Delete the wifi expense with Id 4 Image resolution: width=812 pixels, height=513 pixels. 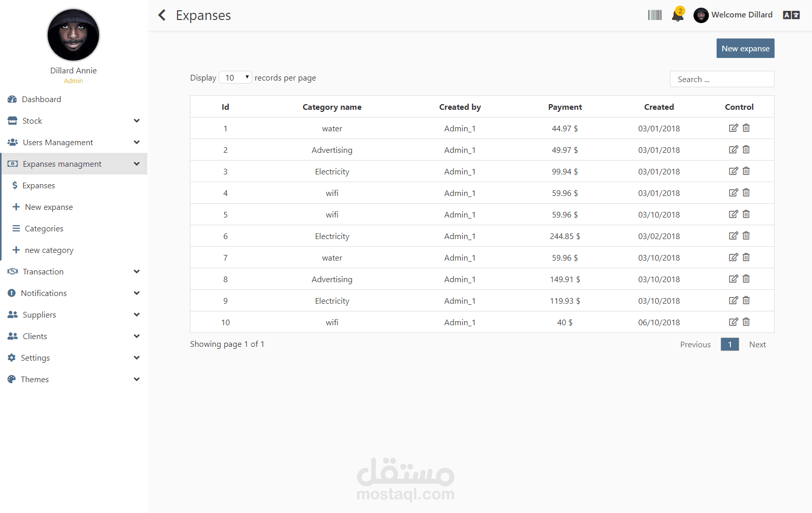(x=746, y=192)
